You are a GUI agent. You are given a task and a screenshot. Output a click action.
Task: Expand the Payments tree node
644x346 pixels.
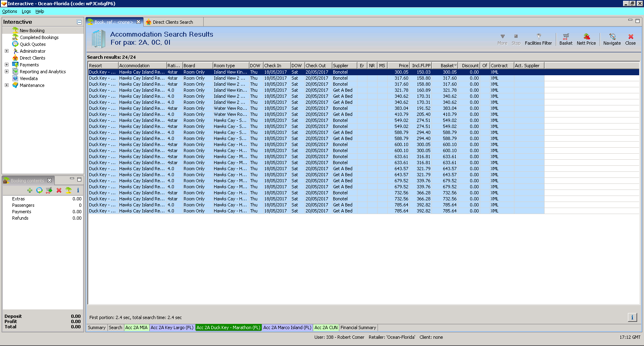(6, 65)
